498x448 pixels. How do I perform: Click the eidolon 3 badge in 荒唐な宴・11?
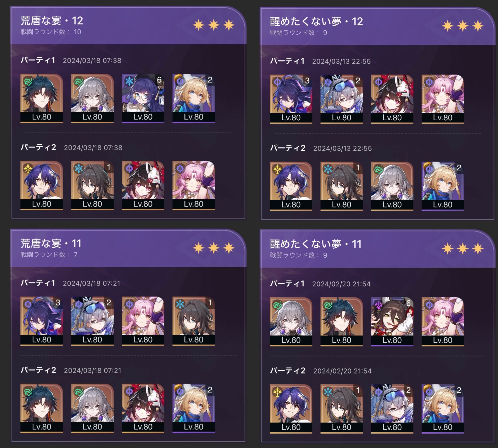click(x=58, y=302)
